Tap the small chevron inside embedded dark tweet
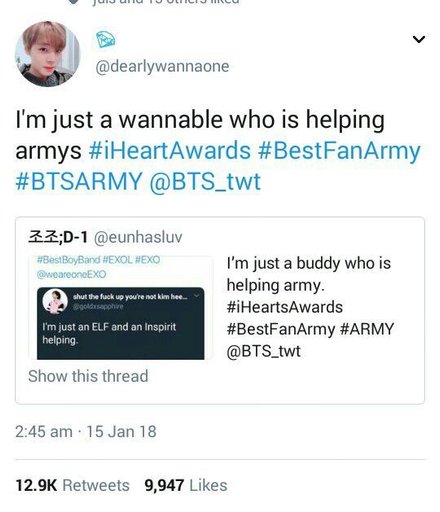This screenshot has height=512, width=440. coord(197,296)
